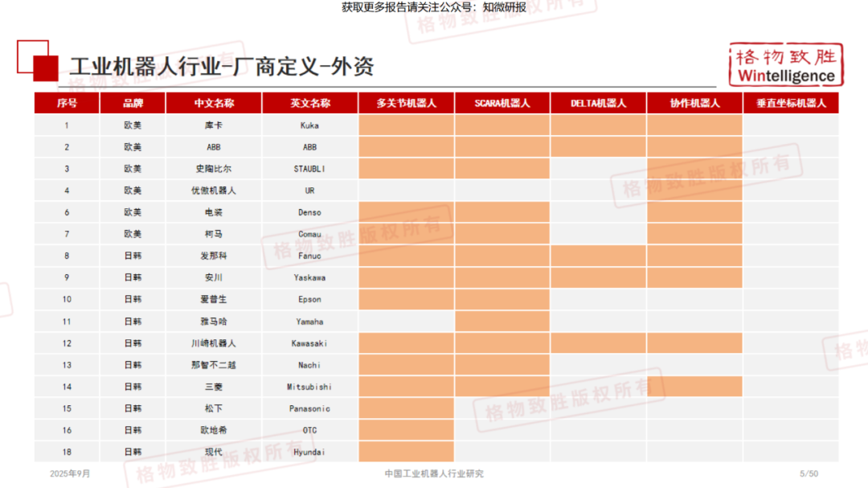The image size is (868, 488).
Task: Click the orange SCARA cell in Yamaha row
Action: click(x=502, y=322)
